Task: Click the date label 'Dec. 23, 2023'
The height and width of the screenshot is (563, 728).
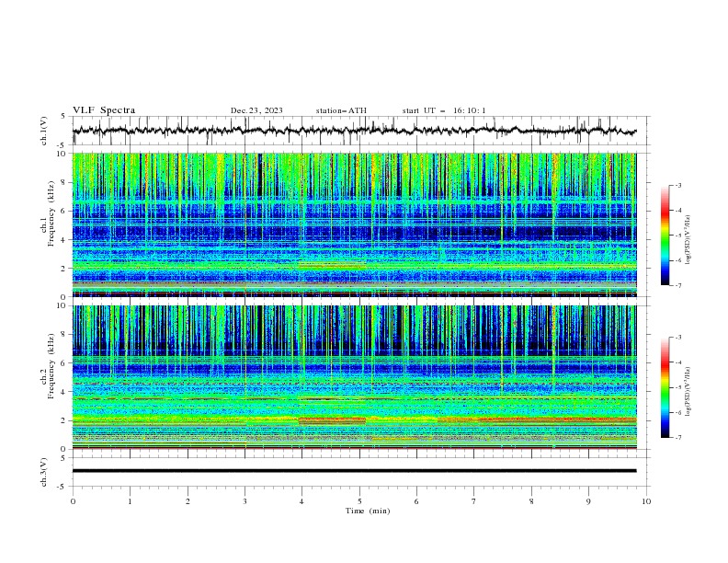Action: pyautogui.click(x=256, y=110)
